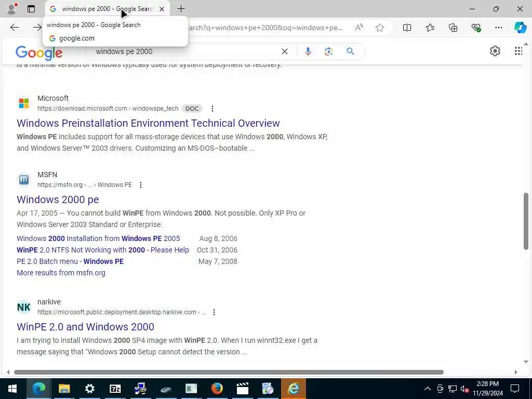The width and height of the screenshot is (532, 399).
Task: Open the Collections icon
Action: pos(453,28)
